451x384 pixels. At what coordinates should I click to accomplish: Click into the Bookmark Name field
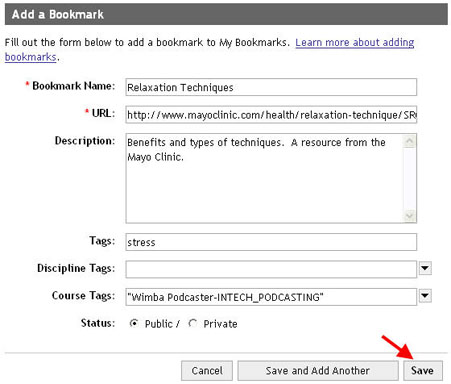(271, 87)
